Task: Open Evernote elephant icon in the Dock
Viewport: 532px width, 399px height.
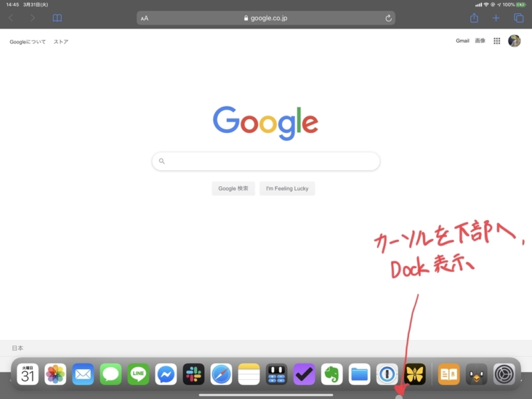Action: 332,374
